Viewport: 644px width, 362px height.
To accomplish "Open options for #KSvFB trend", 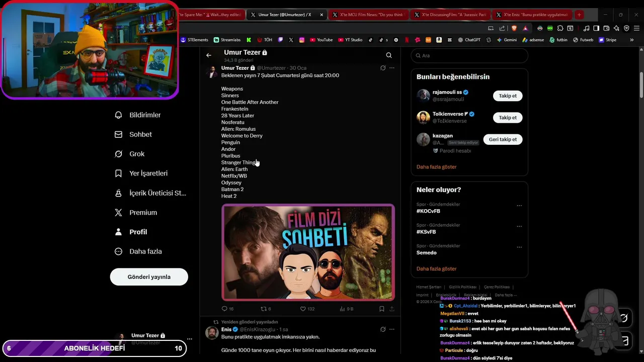I will 519,226.
